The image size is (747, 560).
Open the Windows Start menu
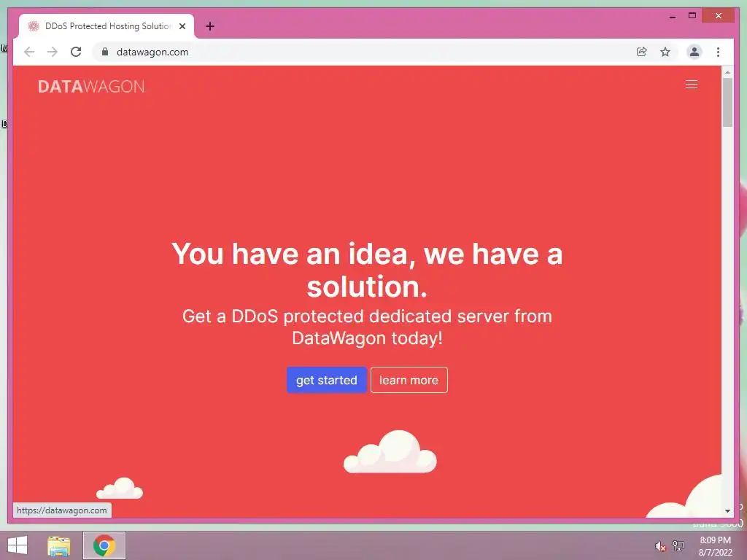click(x=18, y=545)
